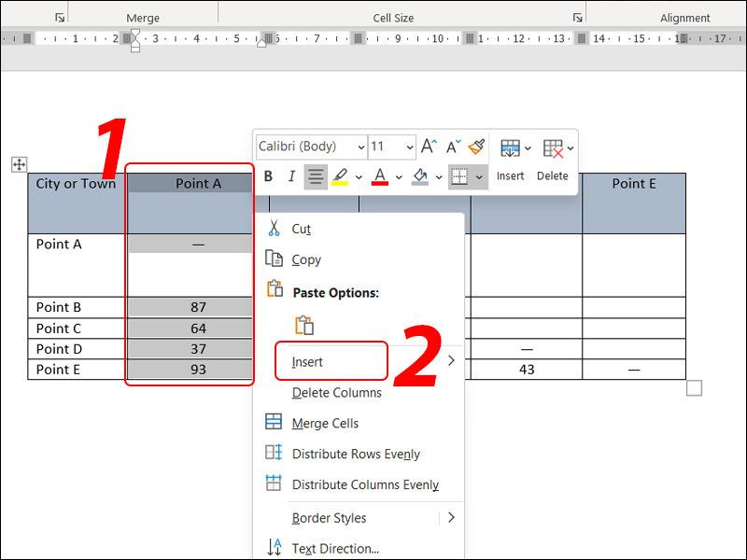Click the table resize handle square
Viewport: 747px width, 560px height.
click(694, 388)
